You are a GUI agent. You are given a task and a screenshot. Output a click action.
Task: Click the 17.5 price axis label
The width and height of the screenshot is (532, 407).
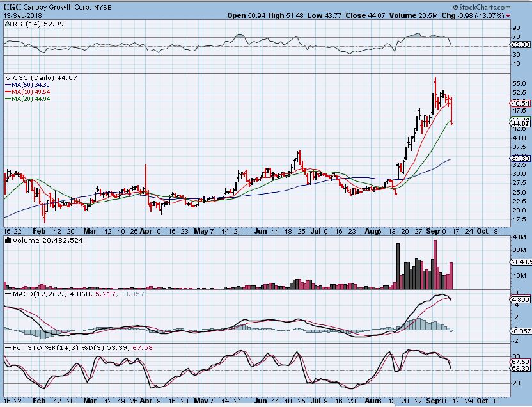tap(520, 219)
